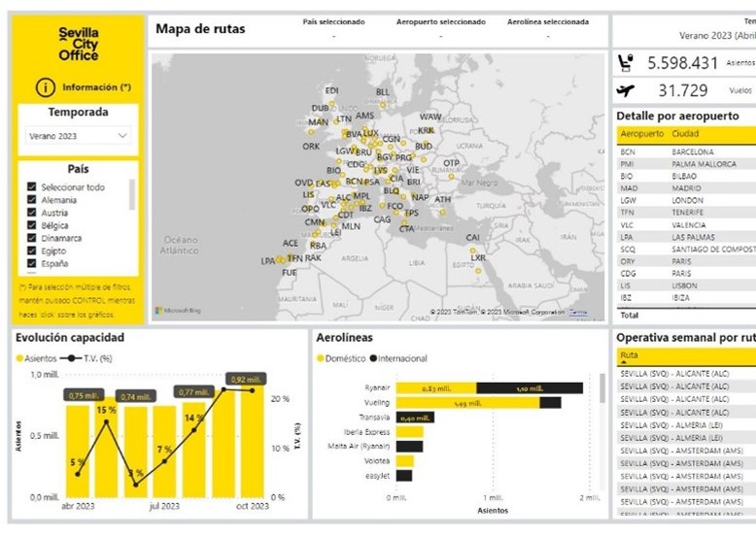The width and height of the screenshot is (756, 538).
Task: Click the LXR airport marker on map
Action: point(478,271)
